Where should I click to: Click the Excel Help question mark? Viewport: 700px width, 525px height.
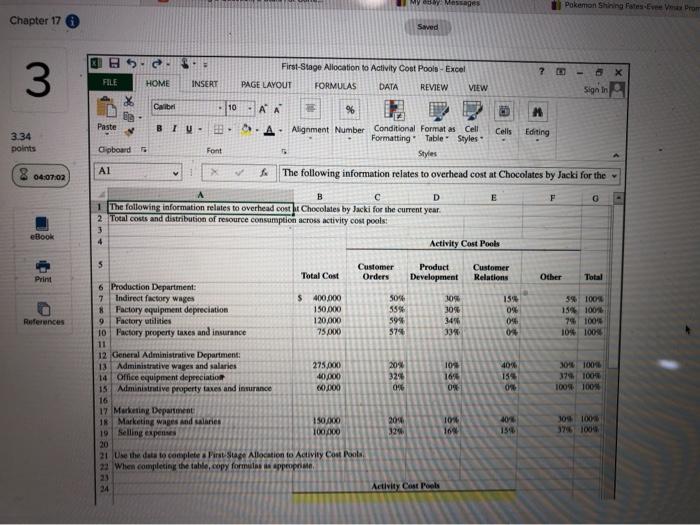(x=542, y=71)
